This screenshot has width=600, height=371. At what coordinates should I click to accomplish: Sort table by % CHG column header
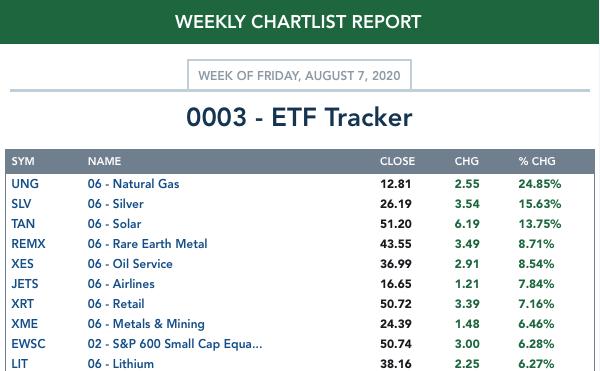tap(537, 161)
